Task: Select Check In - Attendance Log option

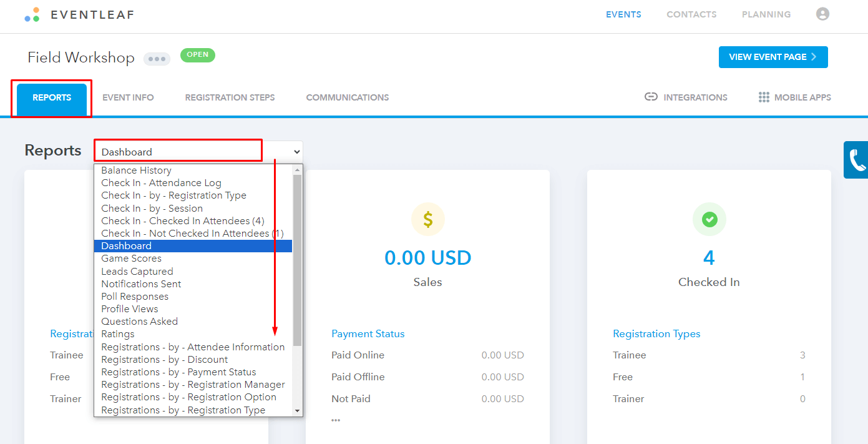Action: [x=193, y=183]
